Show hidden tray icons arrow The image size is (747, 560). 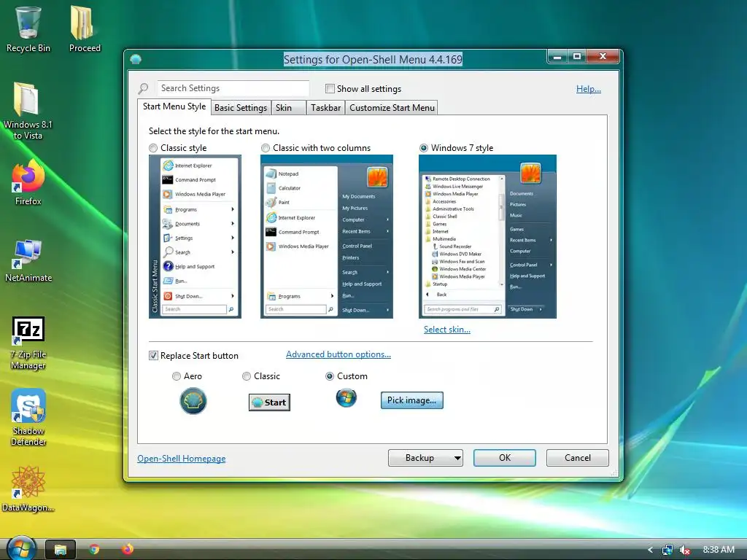650,550
